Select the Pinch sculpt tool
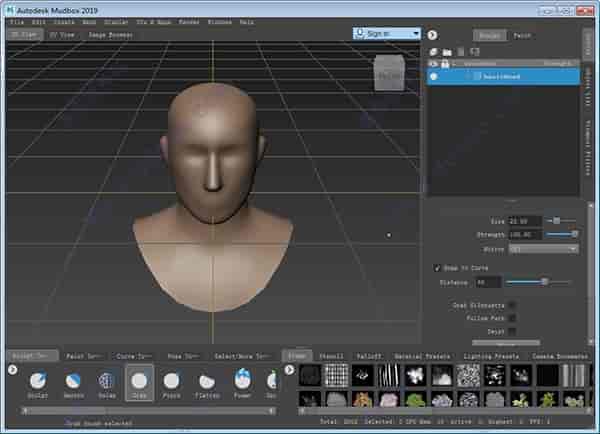This screenshot has height=434, width=600. (x=172, y=382)
